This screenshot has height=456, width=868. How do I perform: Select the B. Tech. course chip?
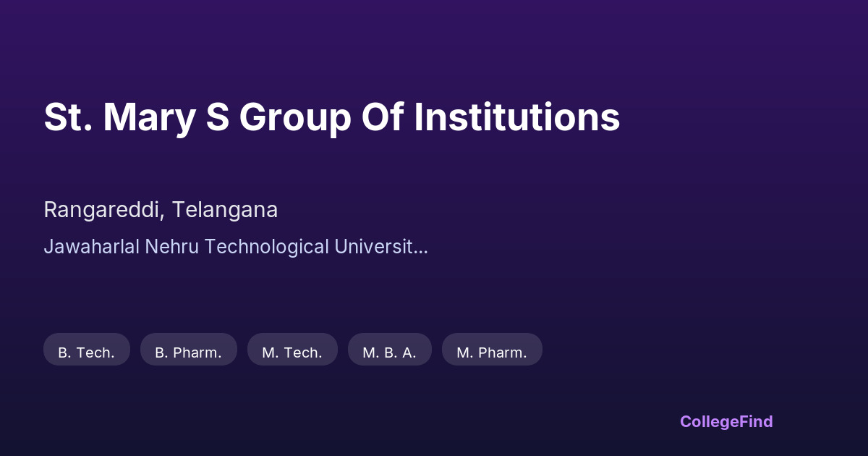87,350
